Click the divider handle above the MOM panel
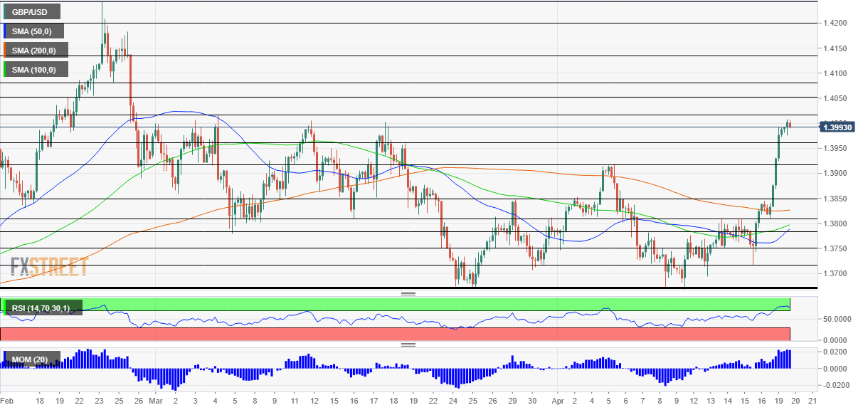The width and height of the screenshot is (868, 410). point(408,345)
